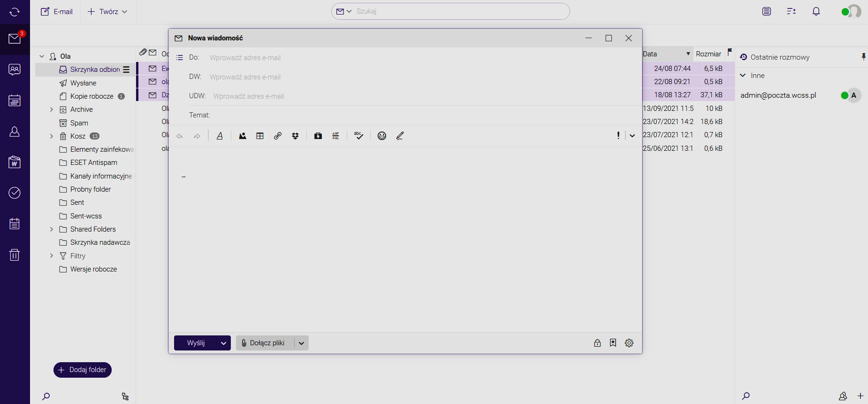The image size is (868, 404).
Task: Click Wyślij to send the message
Action: point(196,343)
